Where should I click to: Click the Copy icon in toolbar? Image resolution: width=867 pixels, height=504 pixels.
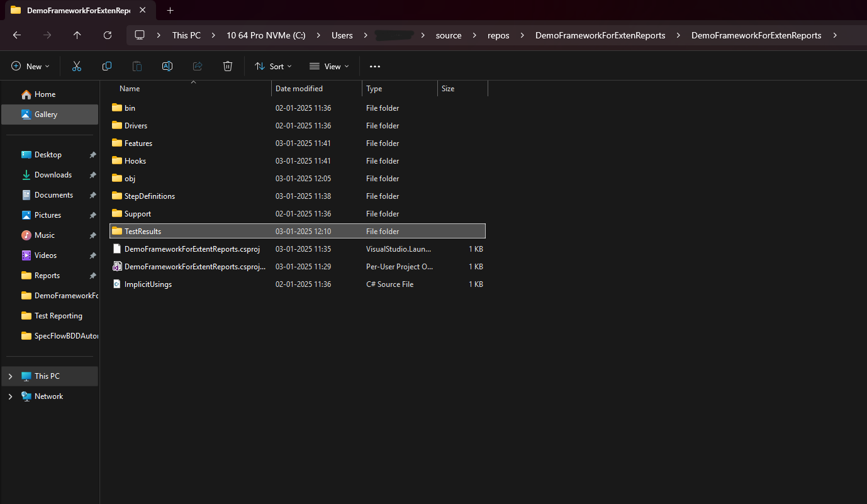tap(107, 66)
